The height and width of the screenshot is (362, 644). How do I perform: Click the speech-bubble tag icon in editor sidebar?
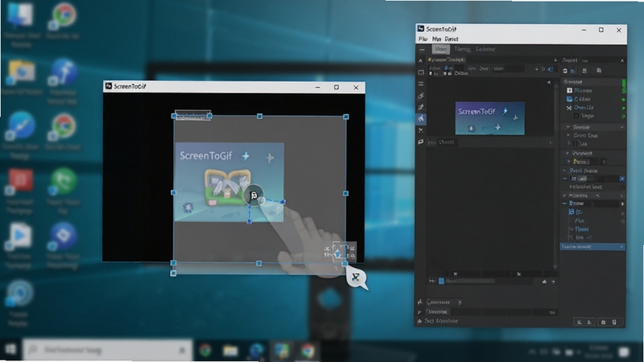pyautogui.click(x=420, y=142)
